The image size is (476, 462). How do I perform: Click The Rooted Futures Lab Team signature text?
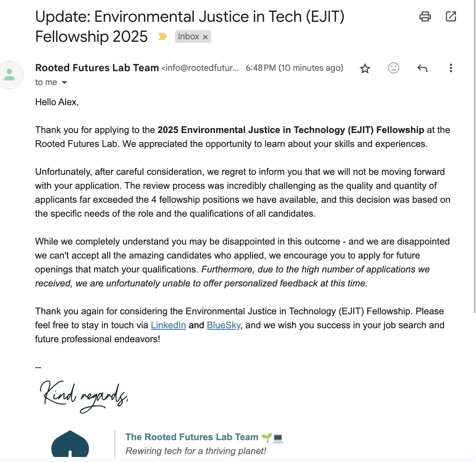point(192,437)
